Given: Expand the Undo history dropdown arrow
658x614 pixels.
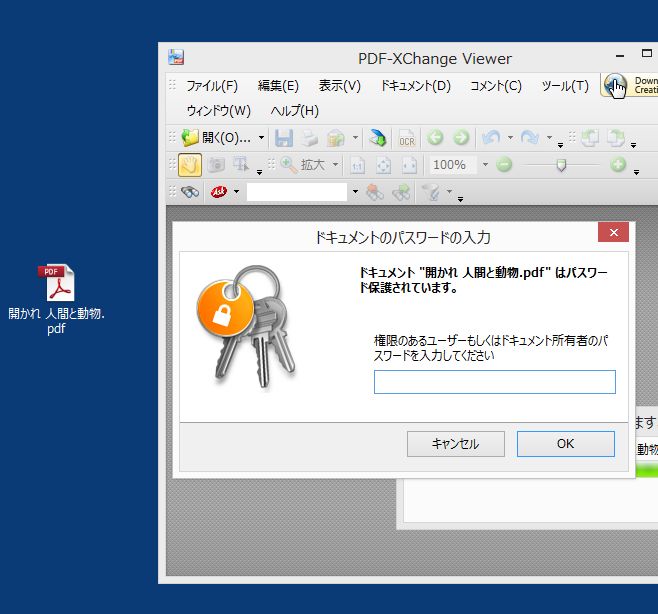Looking at the screenshot, I should [510, 137].
